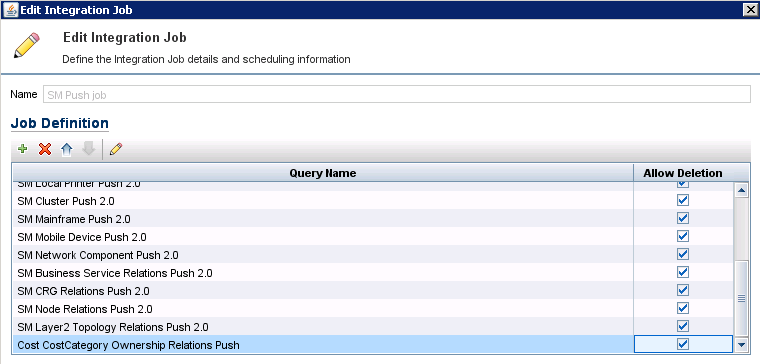Click the pencil Edit query toolbar icon
This screenshot has height=364, width=760.
[x=116, y=149]
